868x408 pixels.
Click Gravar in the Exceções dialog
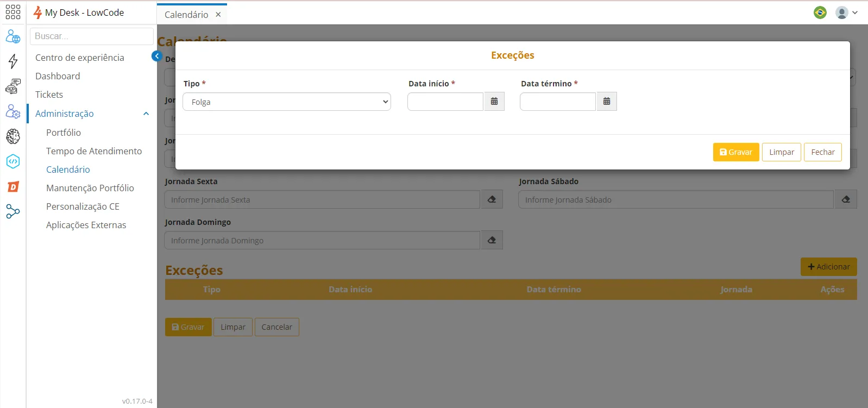point(736,152)
